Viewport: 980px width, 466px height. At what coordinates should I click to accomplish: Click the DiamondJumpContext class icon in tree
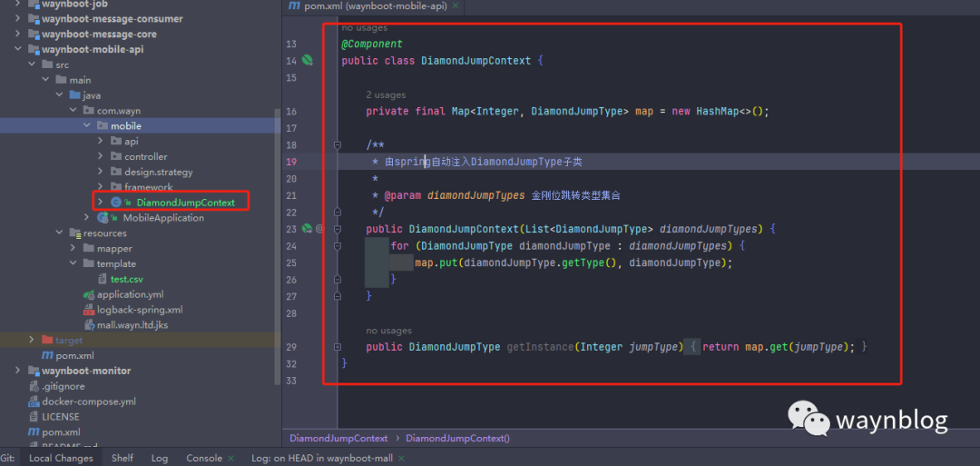pos(115,202)
